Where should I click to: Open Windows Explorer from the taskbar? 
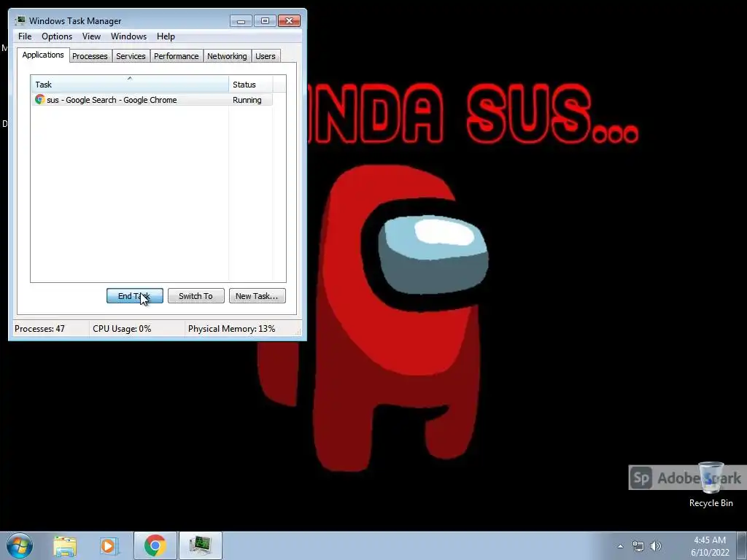click(65, 545)
